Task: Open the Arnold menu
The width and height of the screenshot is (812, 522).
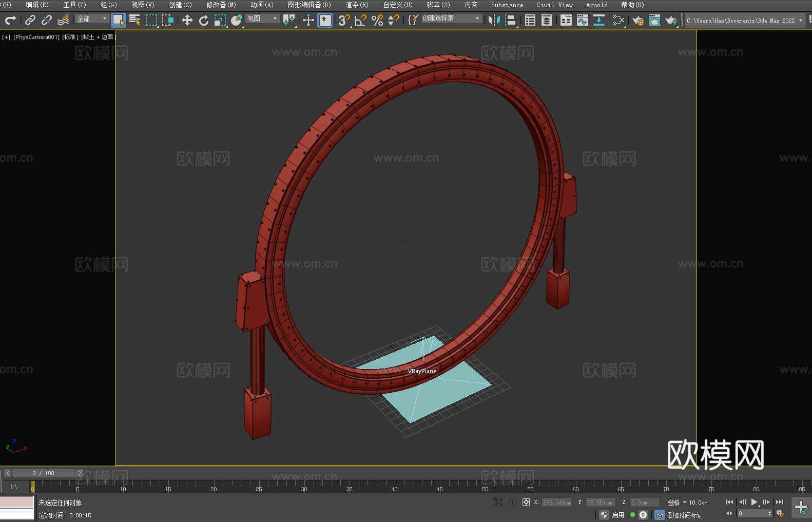Action: point(596,5)
